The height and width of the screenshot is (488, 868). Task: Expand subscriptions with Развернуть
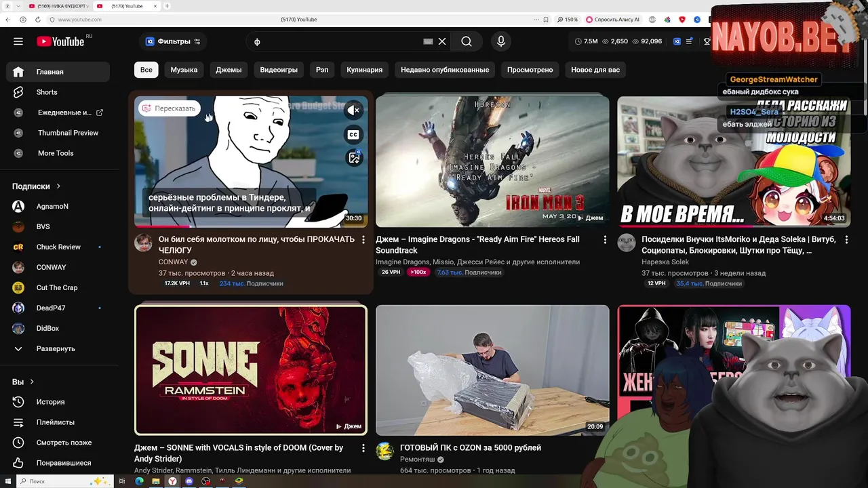coord(58,348)
